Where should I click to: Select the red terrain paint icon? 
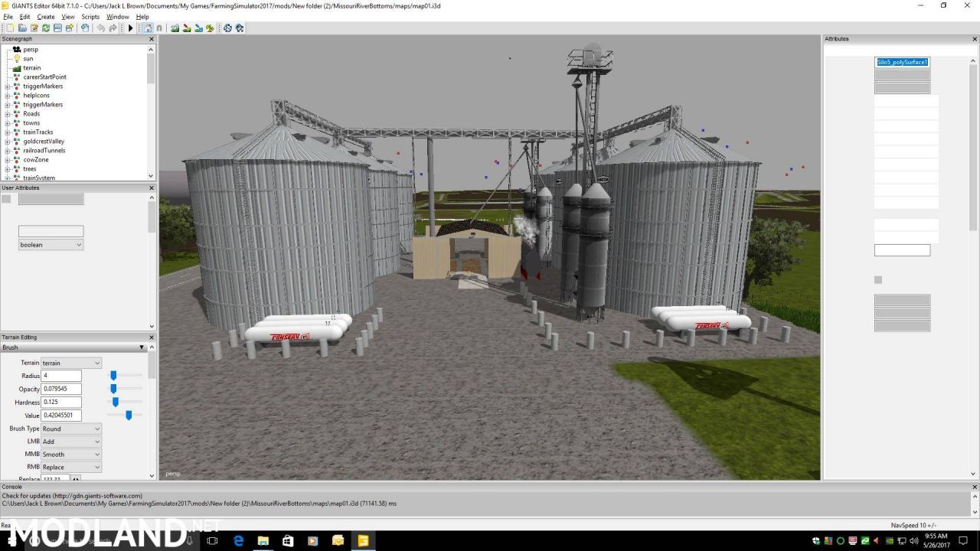(187, 28)
